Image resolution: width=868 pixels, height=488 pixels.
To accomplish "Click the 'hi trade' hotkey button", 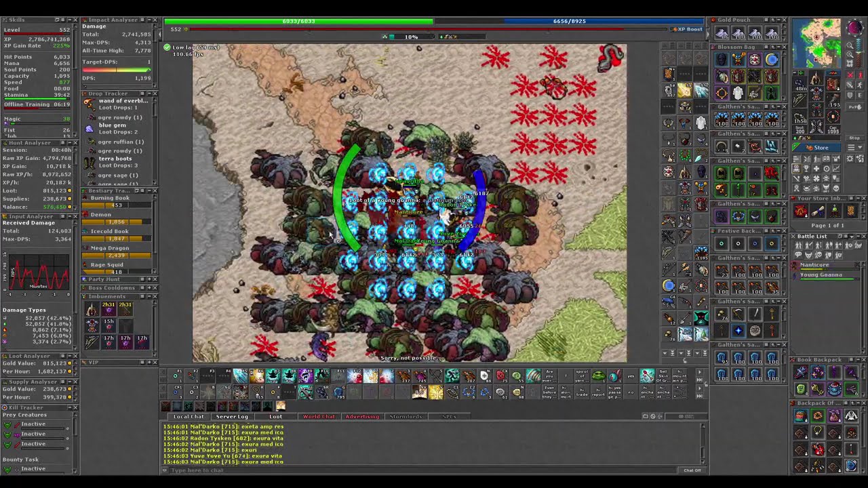I will click(x=583, y=392).
